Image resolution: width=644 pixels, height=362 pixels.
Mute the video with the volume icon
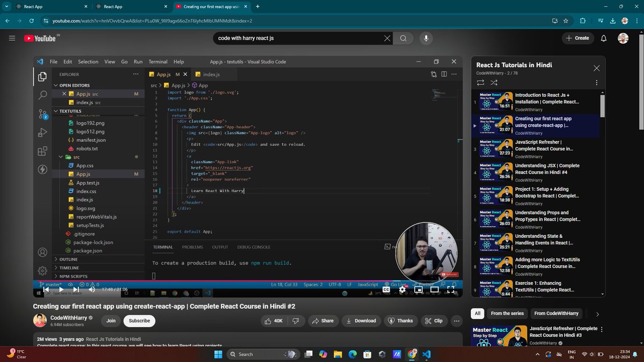click(91, 289)
